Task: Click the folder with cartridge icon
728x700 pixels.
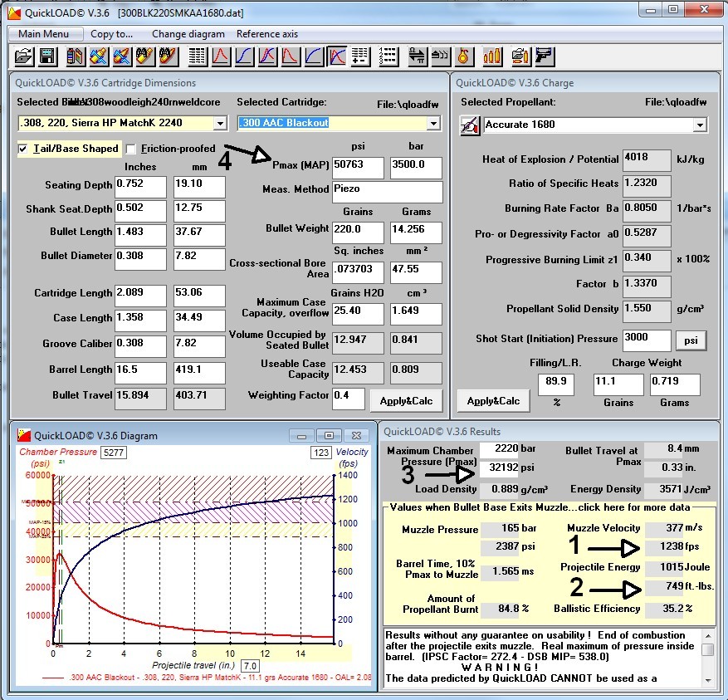Action: click(520, 56)
